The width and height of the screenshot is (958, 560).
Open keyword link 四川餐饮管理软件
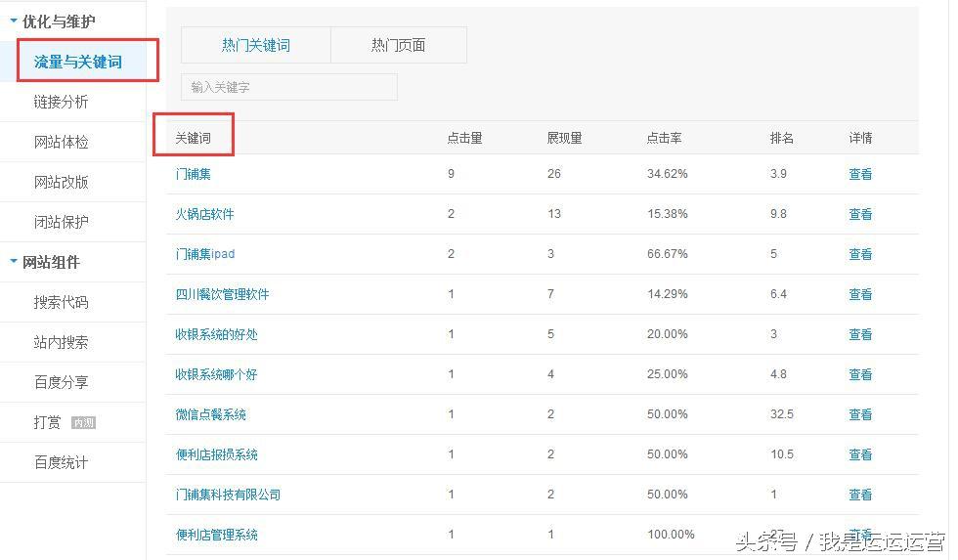(223, 294)
